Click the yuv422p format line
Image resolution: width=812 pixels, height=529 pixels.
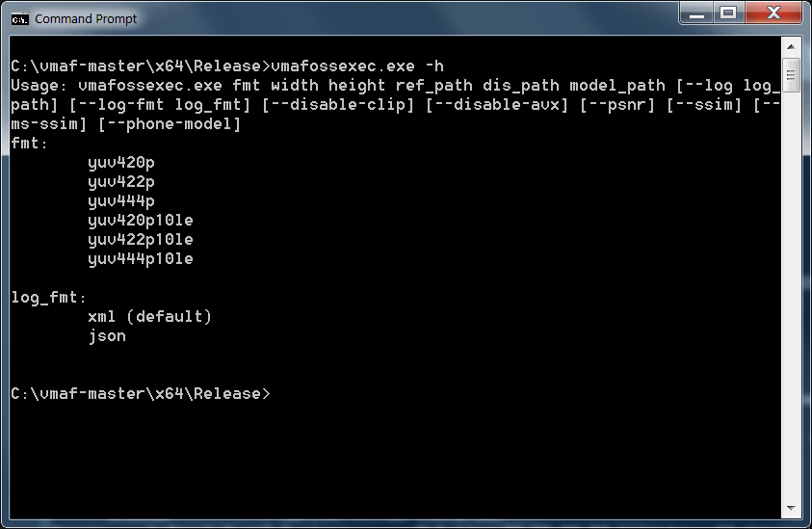[x=121, y=182]
